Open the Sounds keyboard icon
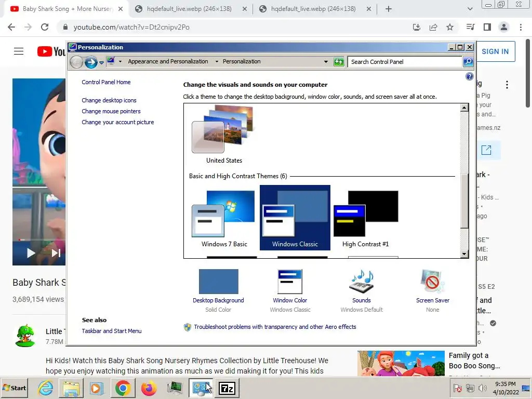 (x=362, y=281)
